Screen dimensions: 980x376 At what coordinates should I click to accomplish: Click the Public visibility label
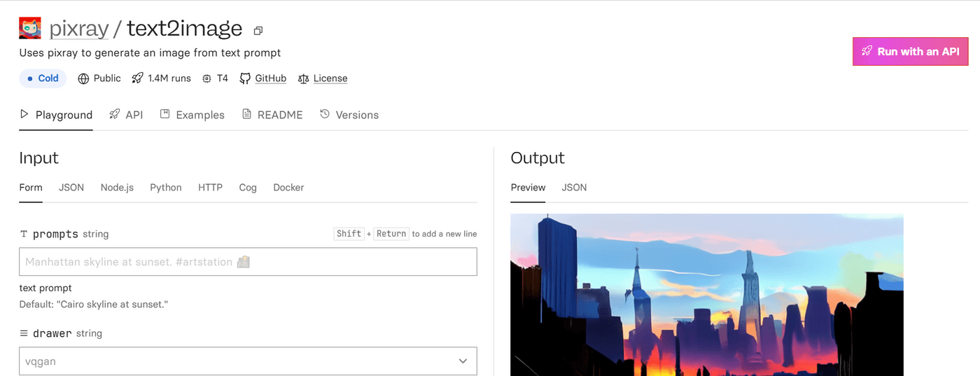coord(107,78)
